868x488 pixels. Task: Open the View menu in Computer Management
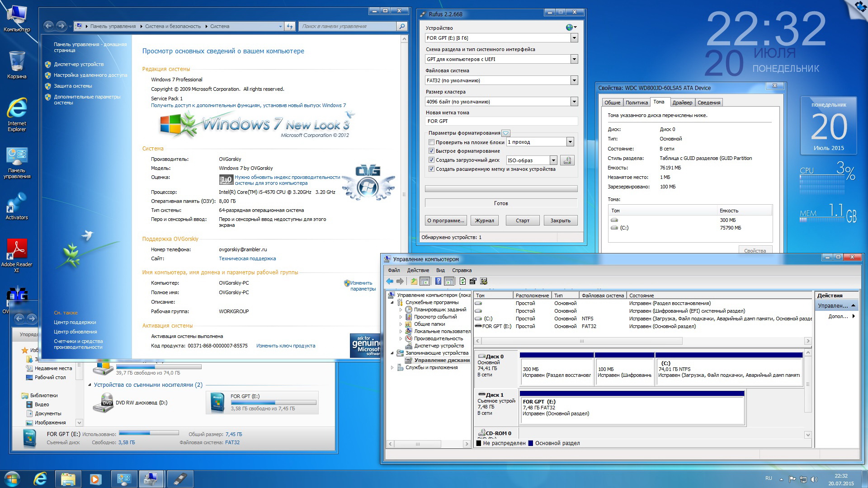coord(440,270)
